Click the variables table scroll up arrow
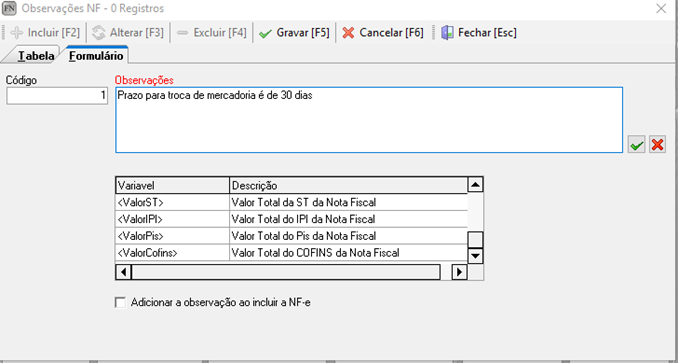 (x=476, y=185)
